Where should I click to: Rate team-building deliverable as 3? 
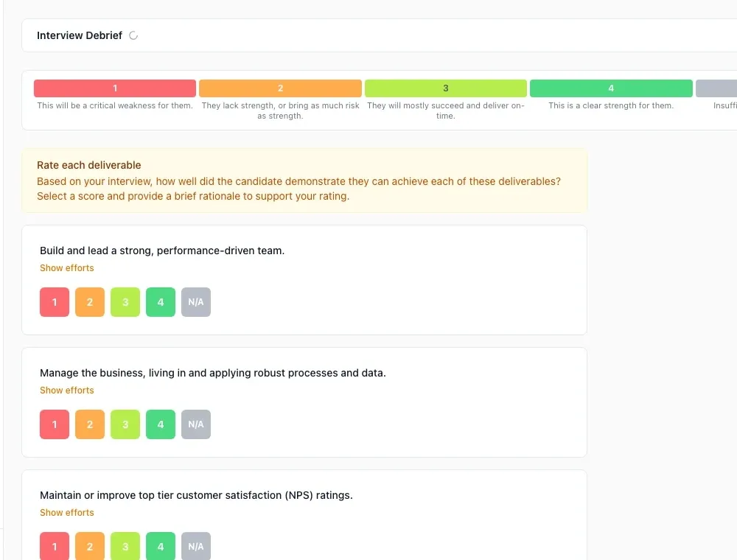(x=125, y=302)
